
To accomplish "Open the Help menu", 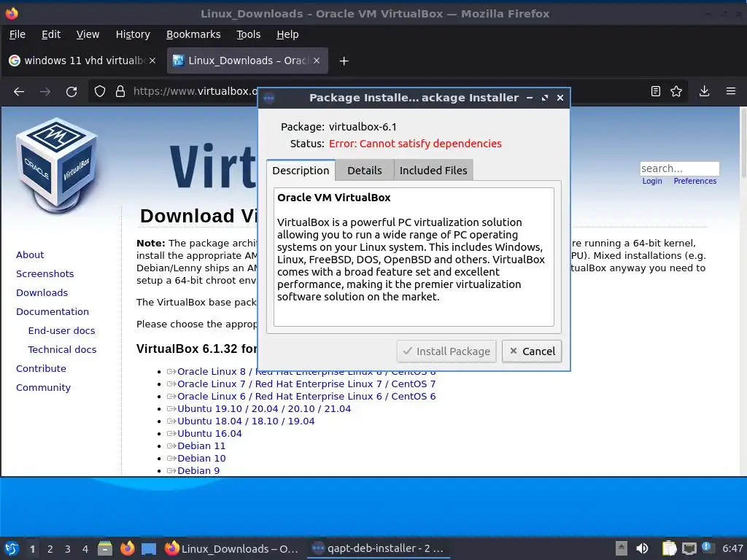I will (x=287, y=34).
